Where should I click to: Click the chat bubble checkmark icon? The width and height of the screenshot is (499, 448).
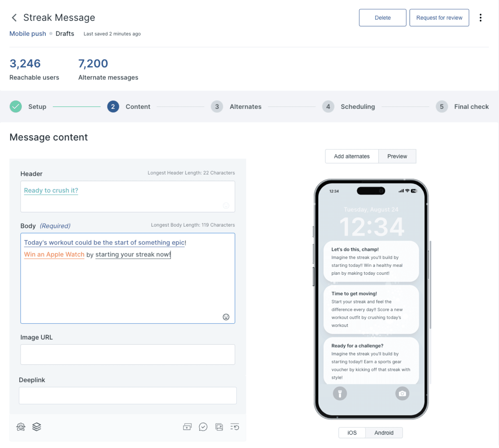[203, 427]
